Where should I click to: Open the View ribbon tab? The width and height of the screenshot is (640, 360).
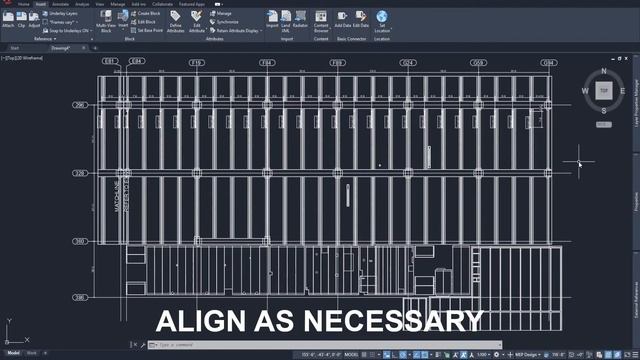pos(100,4)
